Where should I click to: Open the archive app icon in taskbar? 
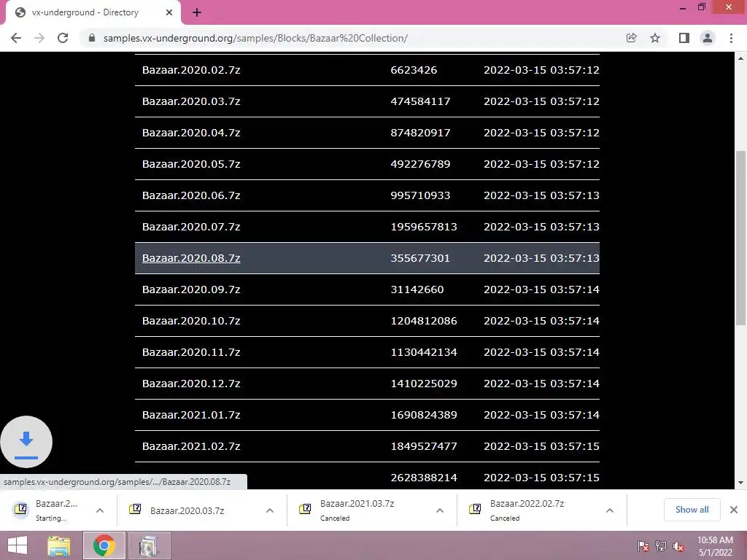pyautogui.click(x=148, y=545)
